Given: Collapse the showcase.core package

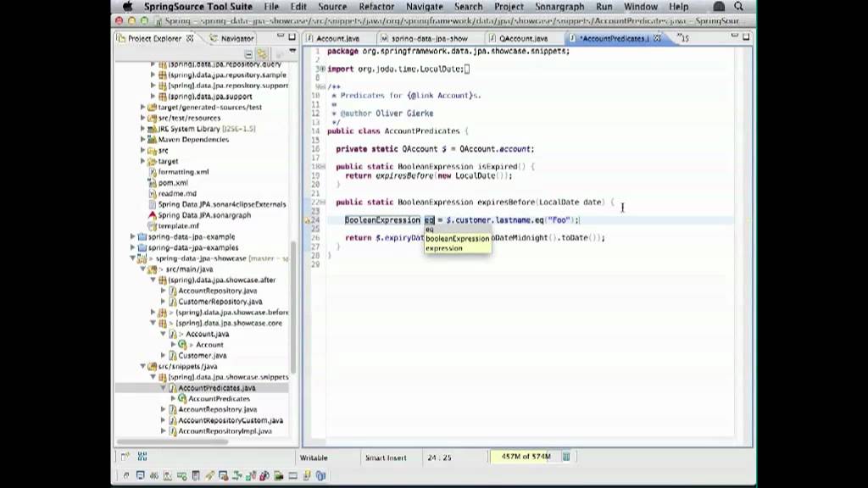Looking at the screenshot, I should pos(153,323).
